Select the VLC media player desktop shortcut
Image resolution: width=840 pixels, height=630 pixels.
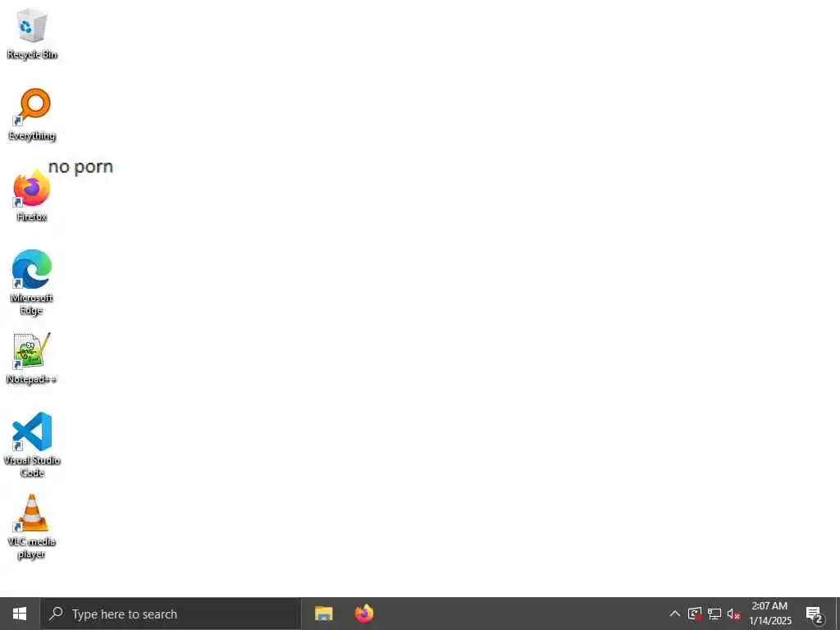pyautogui.click(x=32, y=527)
